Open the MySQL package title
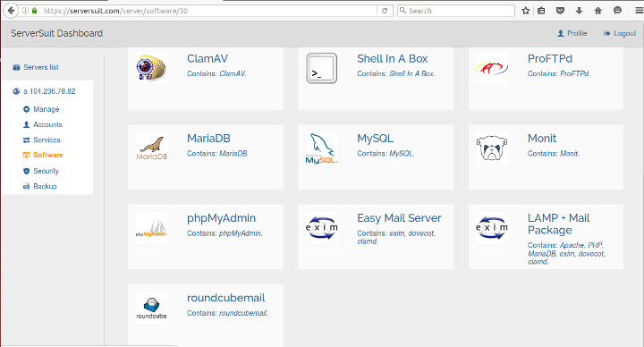644x347 pixels. tap(375, 139)
